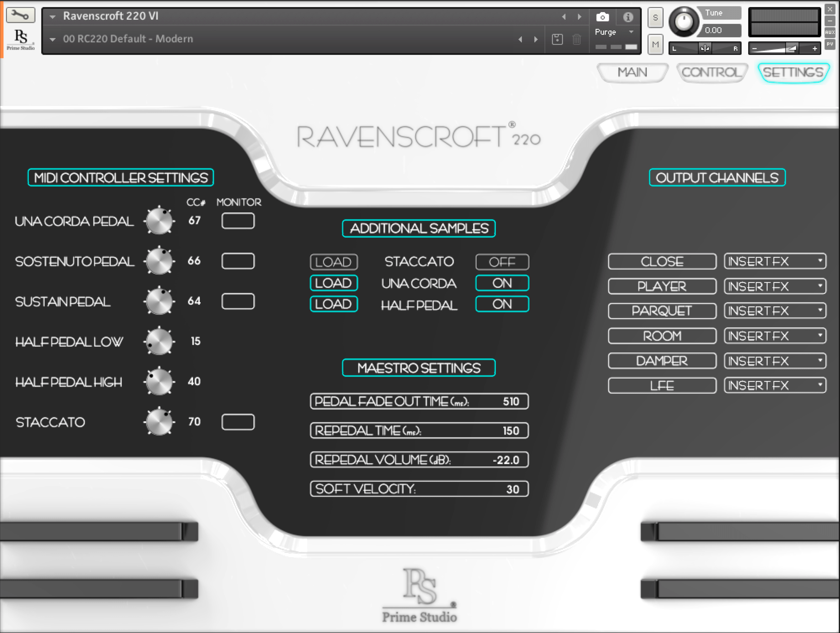Click the Soft Velocity value field
Viewport: 840px width, 633px height.
[x=419, y=489]
